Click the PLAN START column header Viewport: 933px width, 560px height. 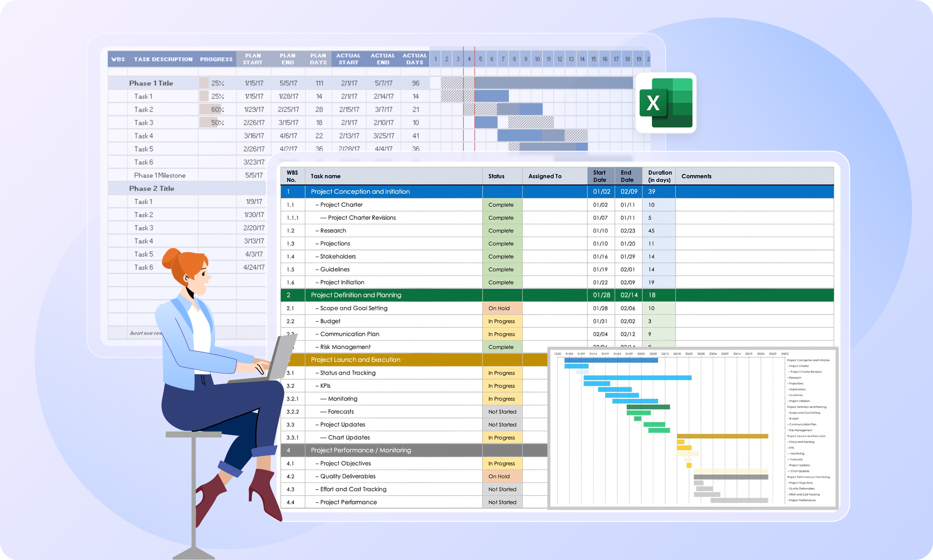(253, 59)
